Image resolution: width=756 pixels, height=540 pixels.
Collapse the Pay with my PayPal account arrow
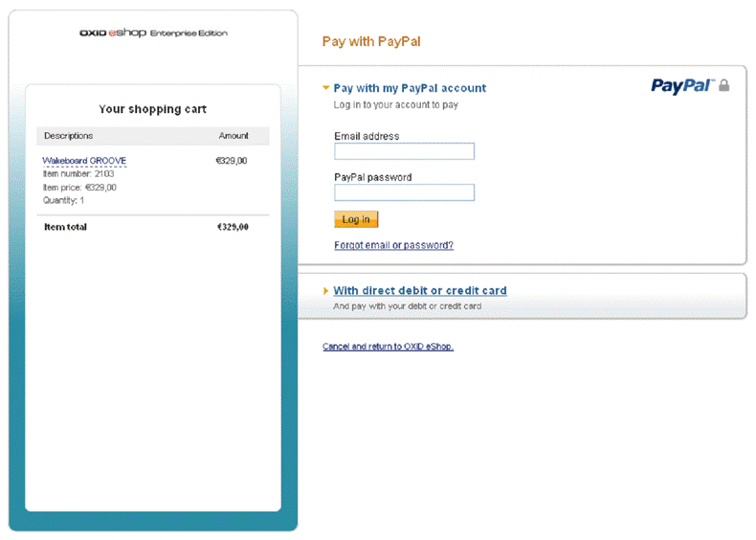pos(326,88)
